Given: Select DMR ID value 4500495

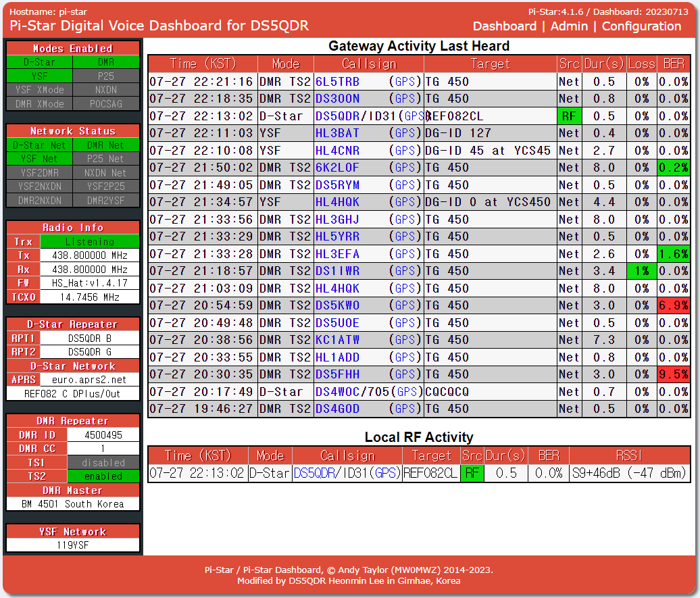Looking at the screenshot, I should click(x=103, y=435).
